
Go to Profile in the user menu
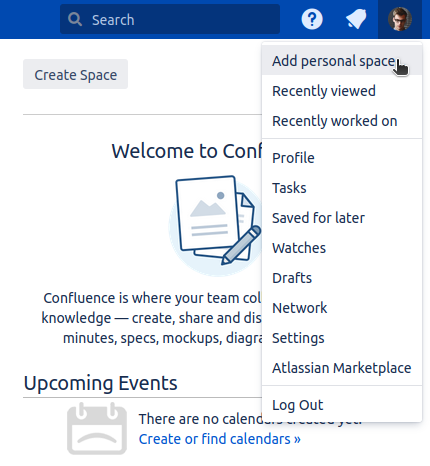point(342,158)
